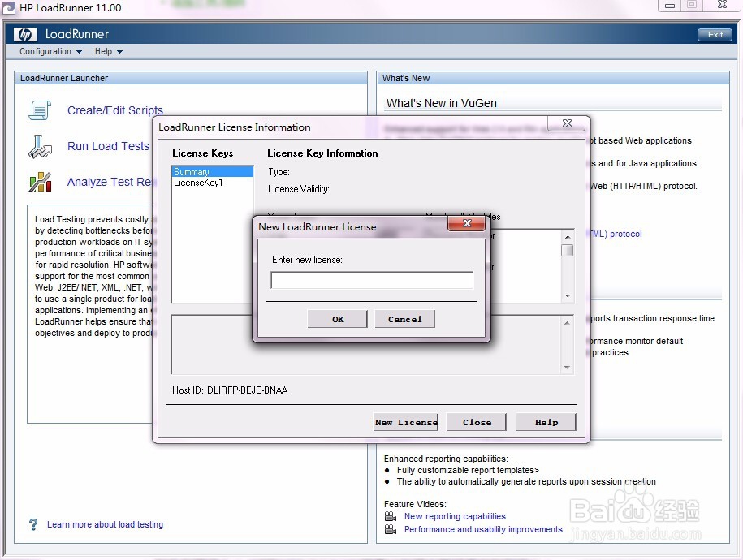This screenshot has height=560, width=743.
Task: Click scroll down arrow of Vuser types list
Action: [568, 296]
